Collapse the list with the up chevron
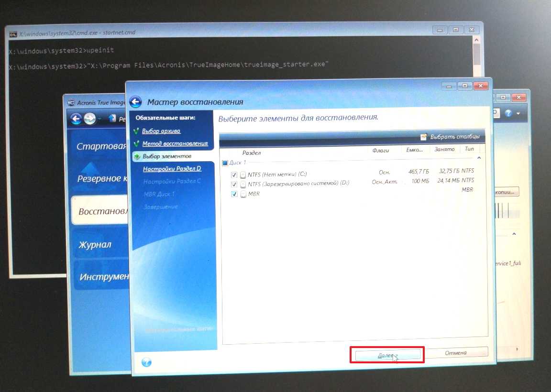 click(479, 158)
